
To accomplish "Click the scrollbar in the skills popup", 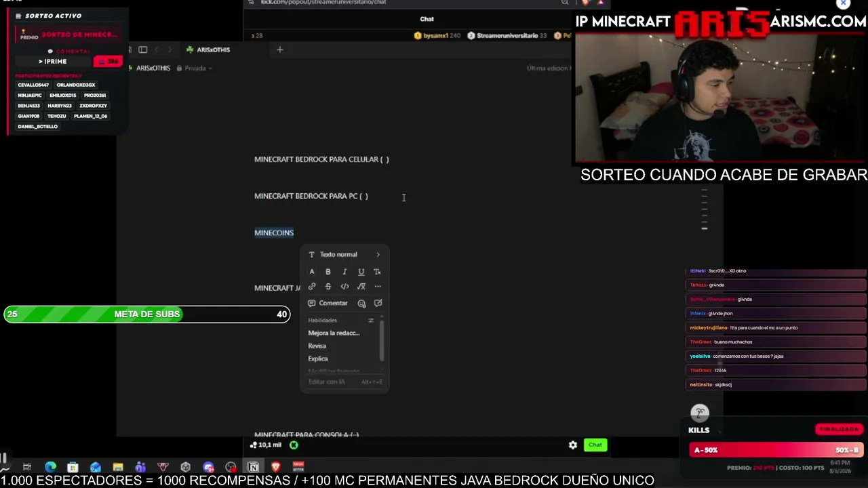I will tap(382, 340).
